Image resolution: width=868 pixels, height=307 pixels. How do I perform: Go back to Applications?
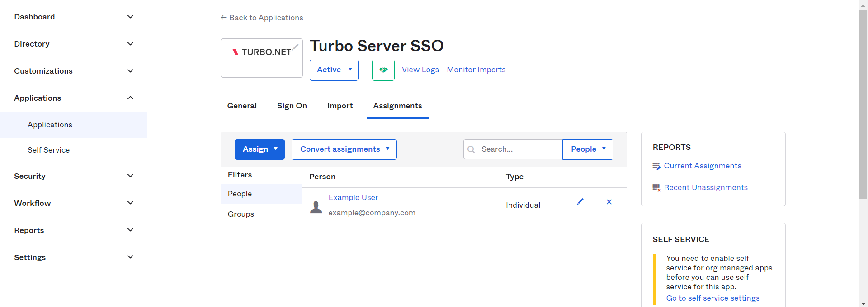pyautogui.click(x=262, y=18)
